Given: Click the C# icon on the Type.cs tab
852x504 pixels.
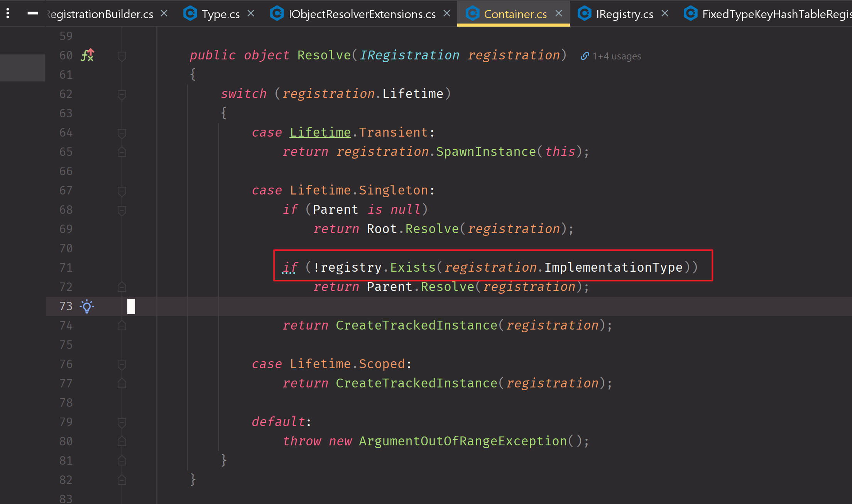Looking at the screenshot, I should (x=190, y=14).
